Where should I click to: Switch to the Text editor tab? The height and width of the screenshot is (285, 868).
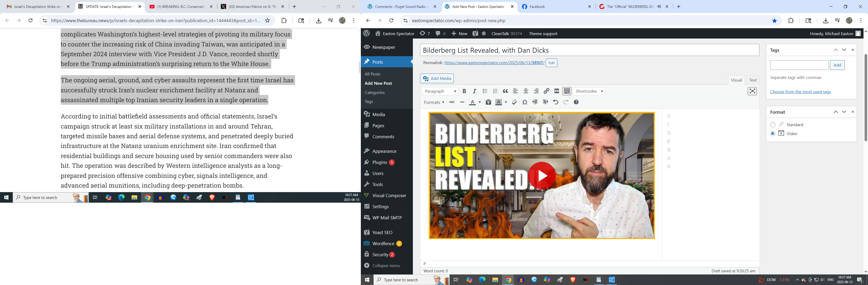tap(752, 80)
